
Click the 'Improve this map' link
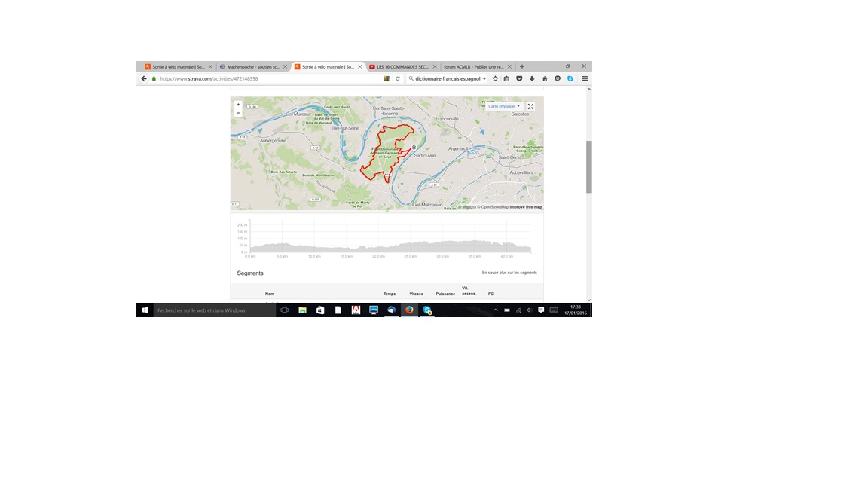(525, 206)
